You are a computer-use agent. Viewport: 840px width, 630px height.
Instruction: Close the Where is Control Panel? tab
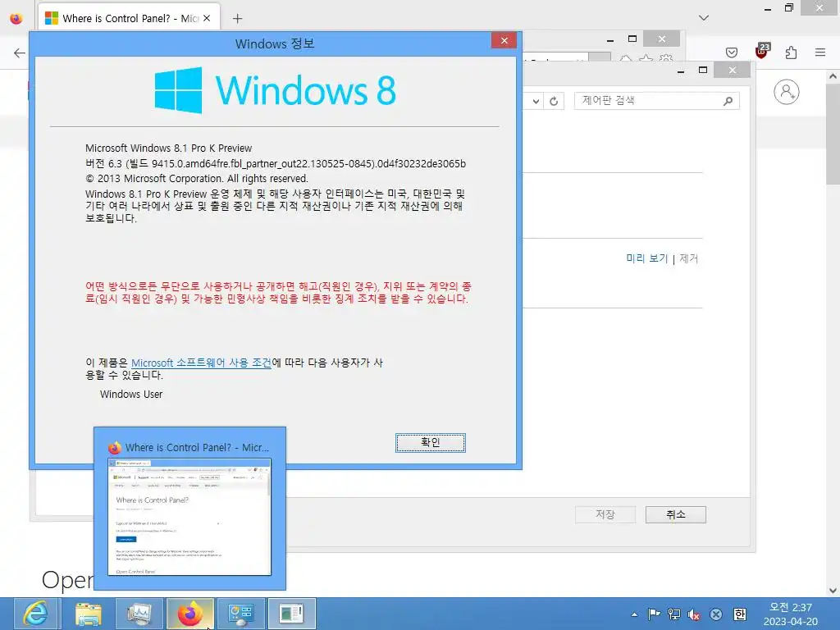tap(207, 18)
